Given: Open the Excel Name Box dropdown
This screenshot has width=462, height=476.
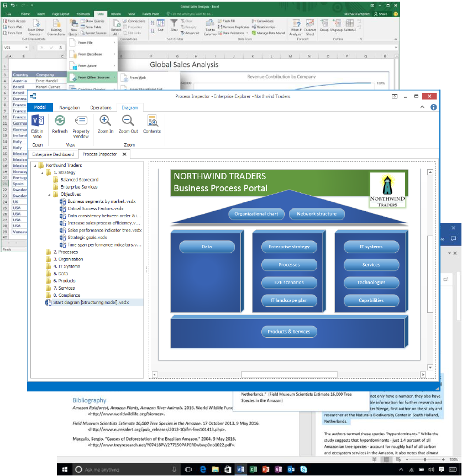Looking at the screenshot, I should [x=27, y=48].
